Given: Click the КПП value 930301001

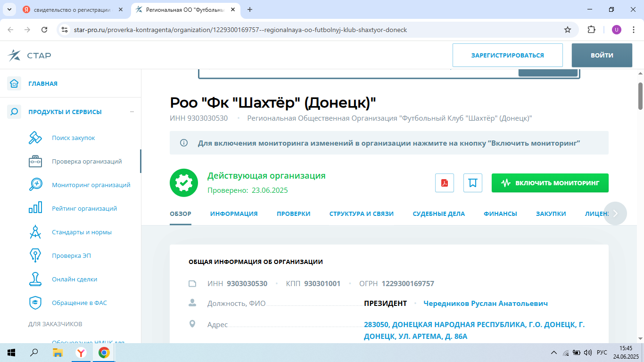Looking at the screenshot, I should [x=322, y=283].
